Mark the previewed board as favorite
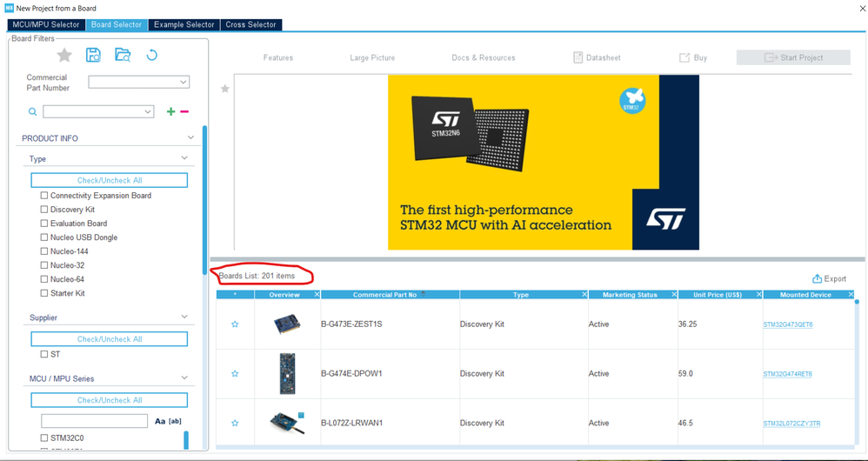 [224, 89]
